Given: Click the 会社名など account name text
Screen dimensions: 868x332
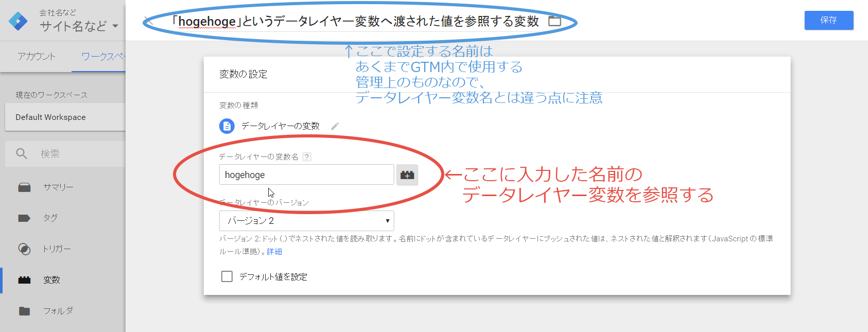Looking at the screenshot, I should 58,12.
